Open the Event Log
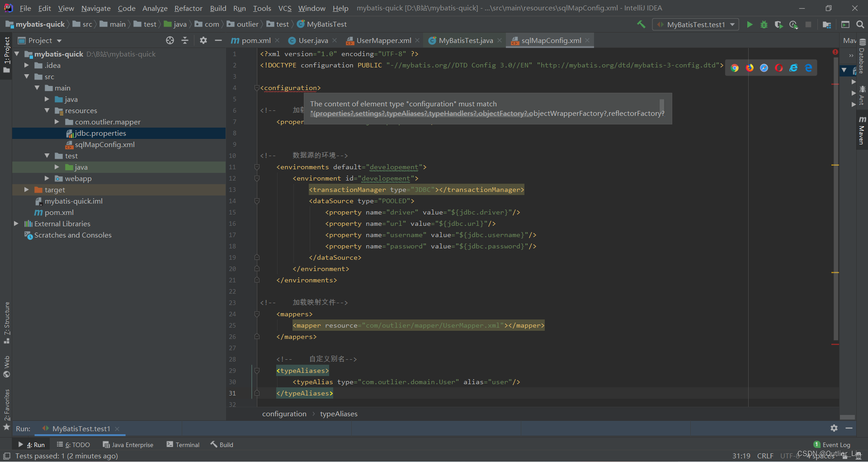The image size is (868, 462). (x=832, y=445)
